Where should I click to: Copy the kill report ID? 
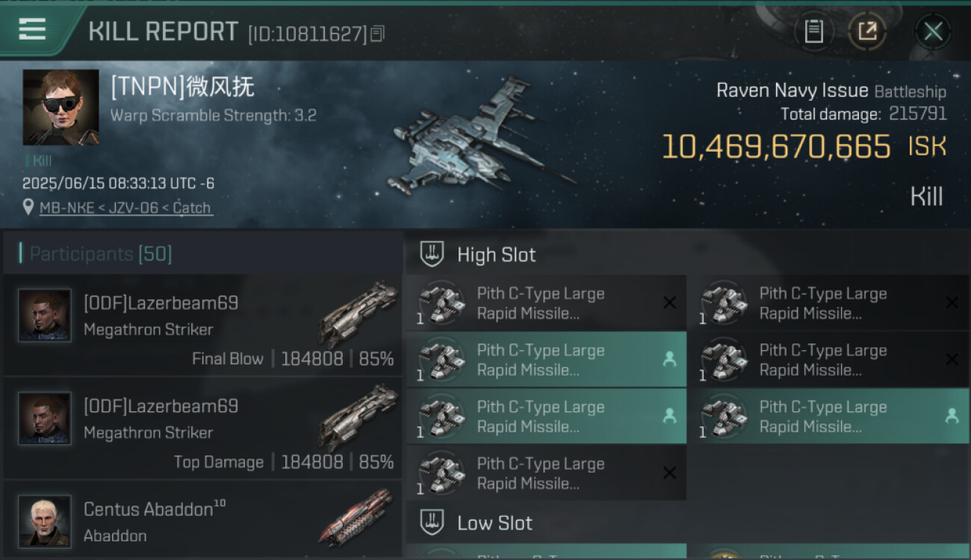pos(377,34)
